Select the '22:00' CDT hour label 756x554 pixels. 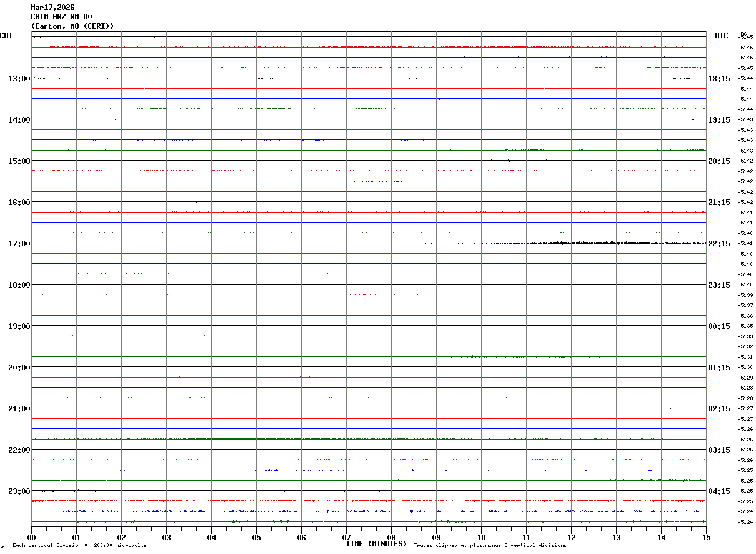coord(19,450)
